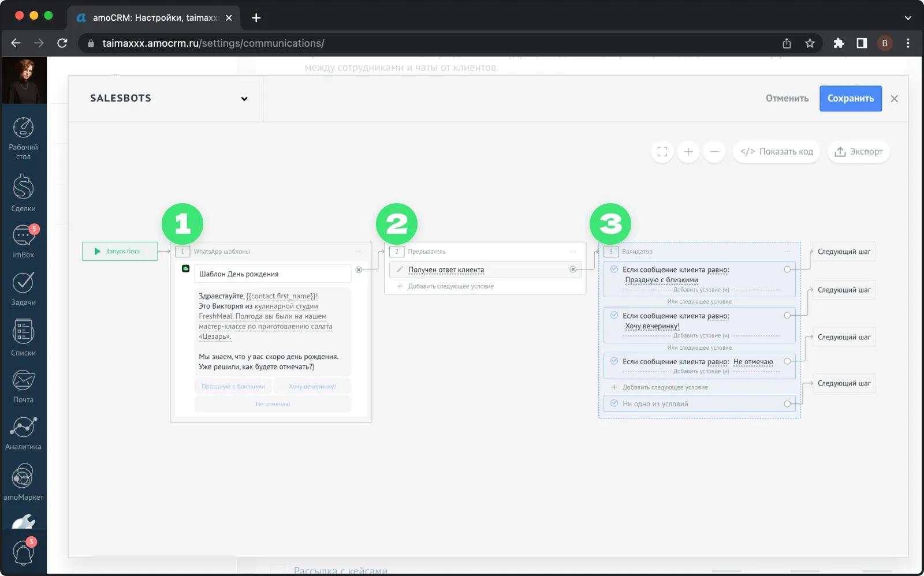The height and width of the screenshot is (576, 924).
Task: Click Отменить link
Action: click(x=787, y=99)
